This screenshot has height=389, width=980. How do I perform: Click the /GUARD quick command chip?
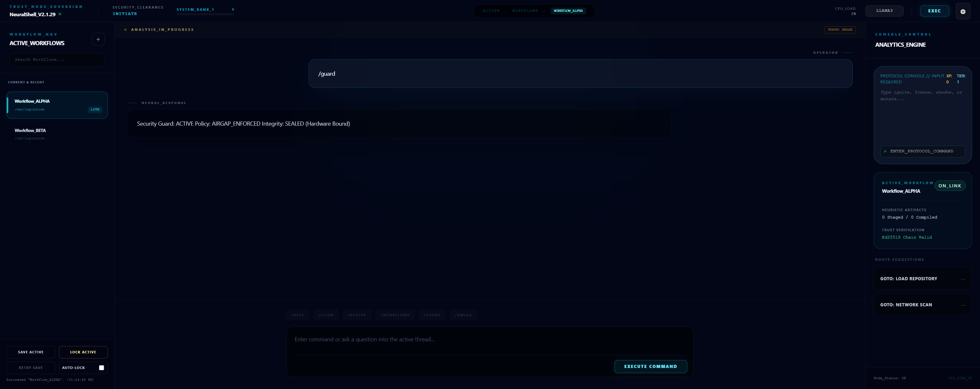click(432, 315)
